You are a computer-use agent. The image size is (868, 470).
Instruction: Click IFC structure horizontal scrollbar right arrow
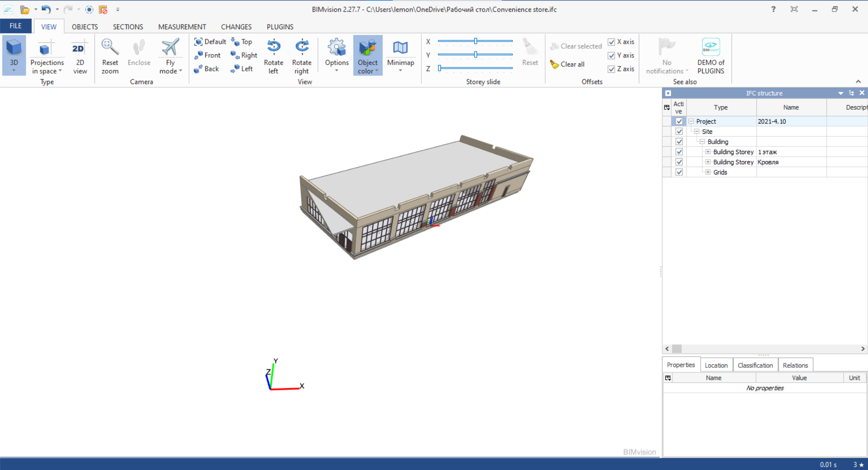coord(863,349)
